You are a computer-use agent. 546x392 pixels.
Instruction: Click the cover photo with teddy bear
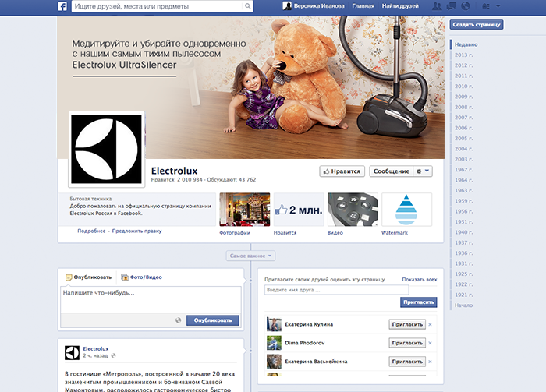[250, 87]
